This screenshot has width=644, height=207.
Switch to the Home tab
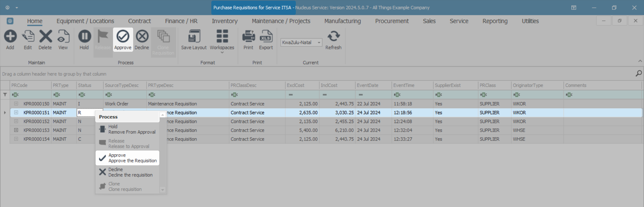35,21
